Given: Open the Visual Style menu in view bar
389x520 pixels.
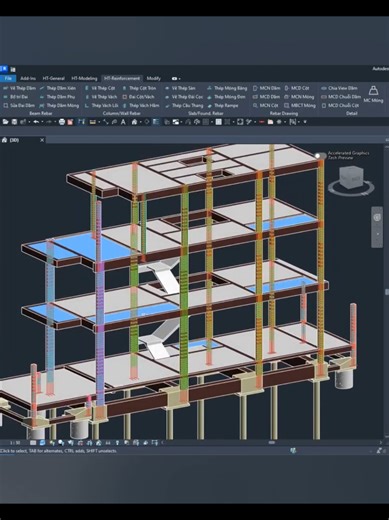Looking at the screenshot, I should [42, 443].
